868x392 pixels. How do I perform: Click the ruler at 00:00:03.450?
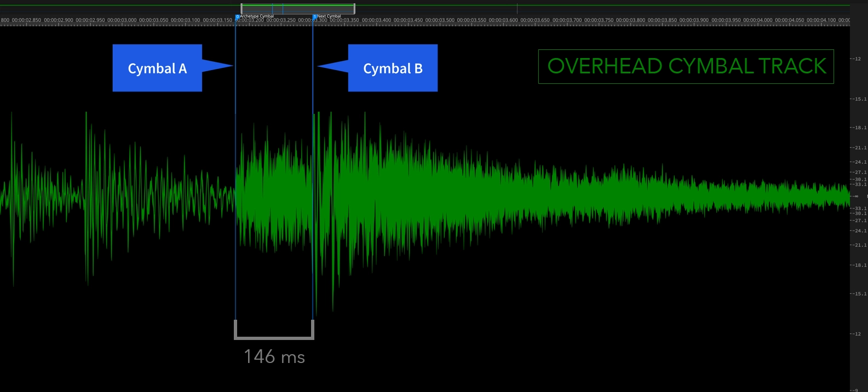coord(408,20)
